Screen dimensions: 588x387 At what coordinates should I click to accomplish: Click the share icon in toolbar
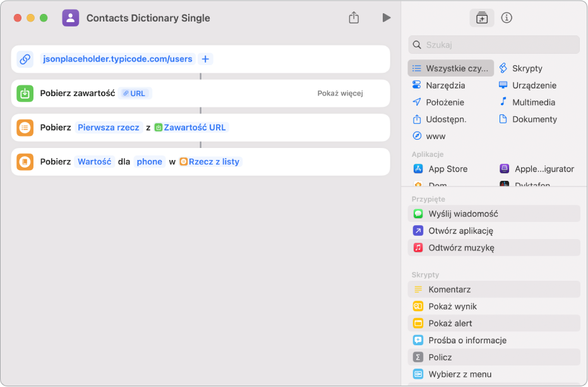(354, 18)
